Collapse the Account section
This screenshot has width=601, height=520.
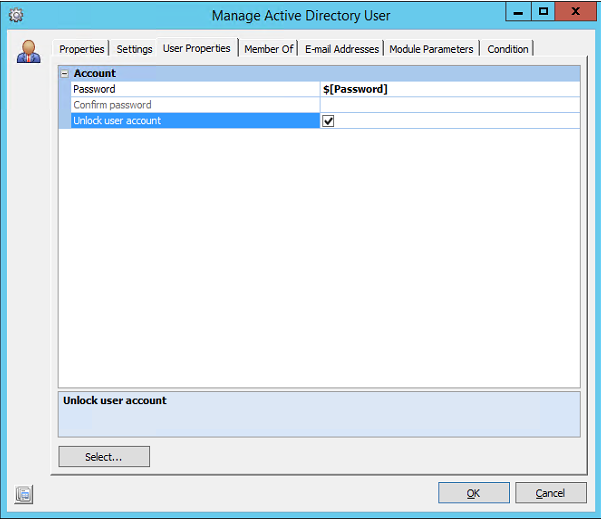pos(65,74)
